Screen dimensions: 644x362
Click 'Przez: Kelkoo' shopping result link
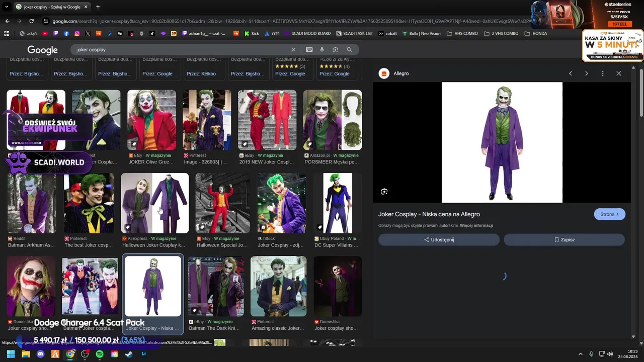(x=201, y=74)
